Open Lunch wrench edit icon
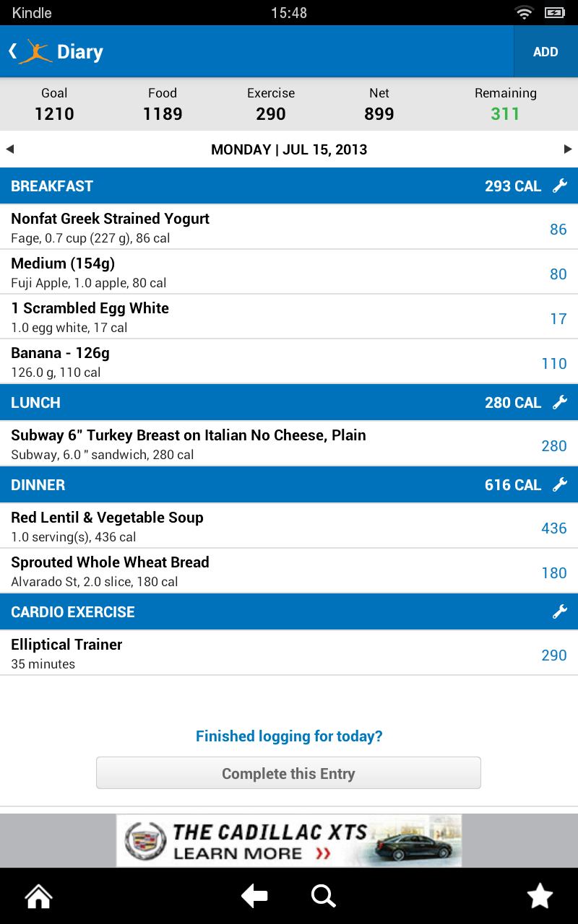Image resolution: width=578 pixels, height=924 pixels. 560,403
